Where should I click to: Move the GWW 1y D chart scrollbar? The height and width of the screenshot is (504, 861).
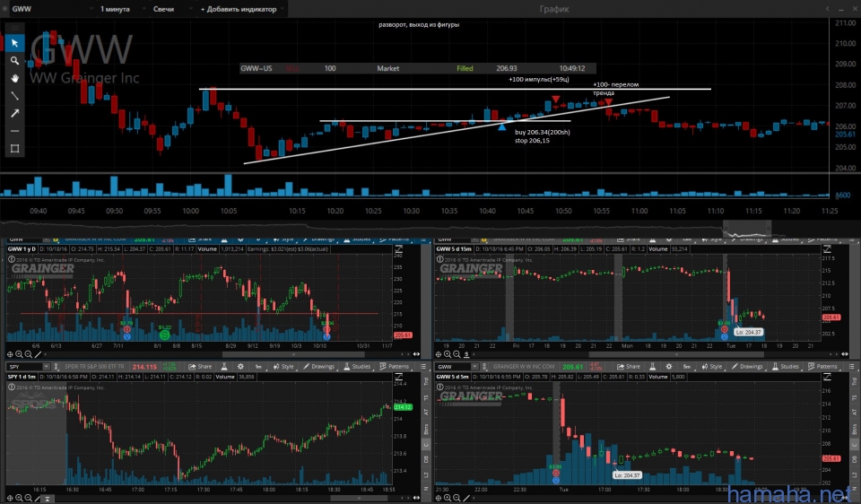[292, 354]
